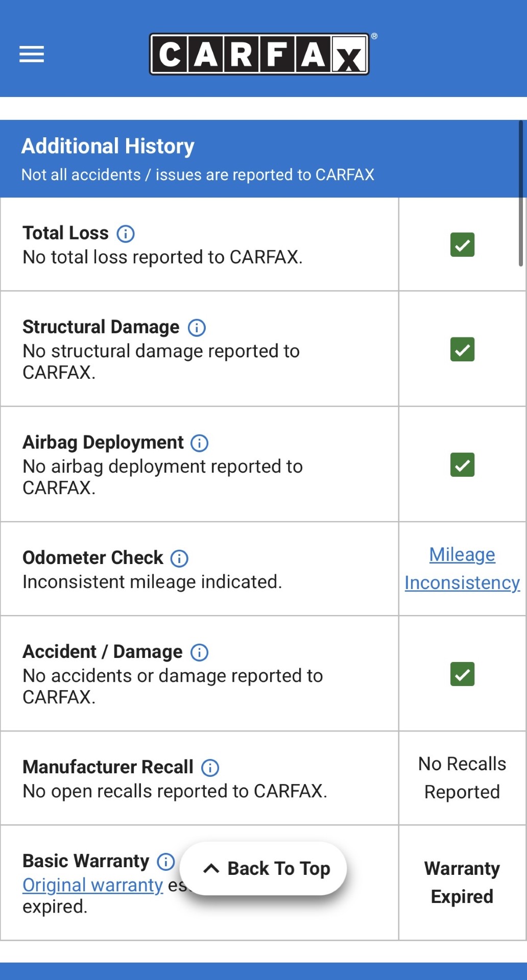Screen dimensions: 527x980
Task: Open the hamburger menu
Action: tap(32, 54)
